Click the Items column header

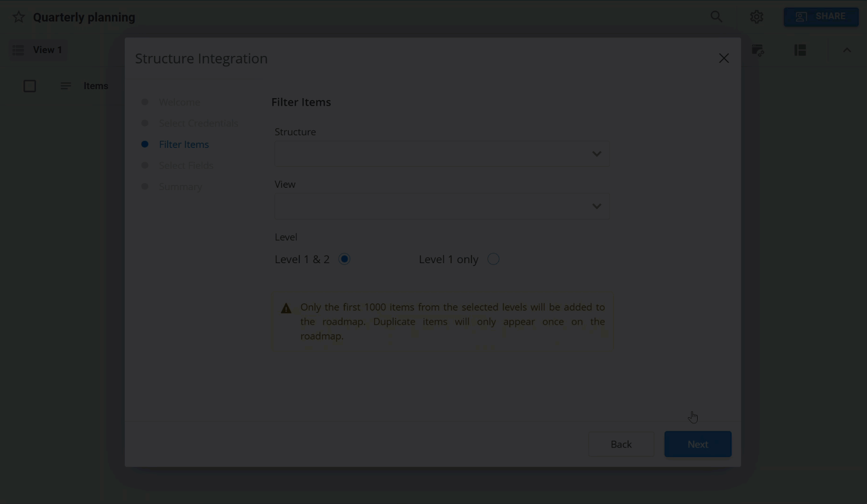pyautogui.click(x=96, y=86)
